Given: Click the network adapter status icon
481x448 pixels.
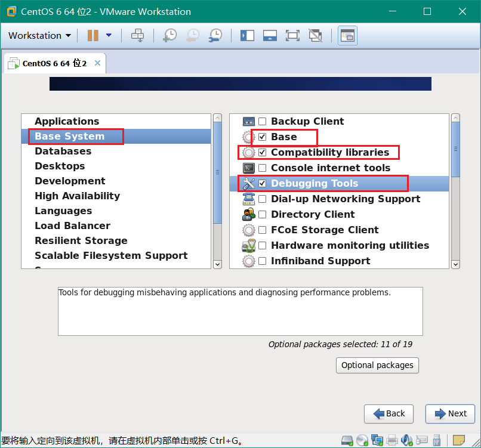Looking at the screenshot, I should [377, 441].
